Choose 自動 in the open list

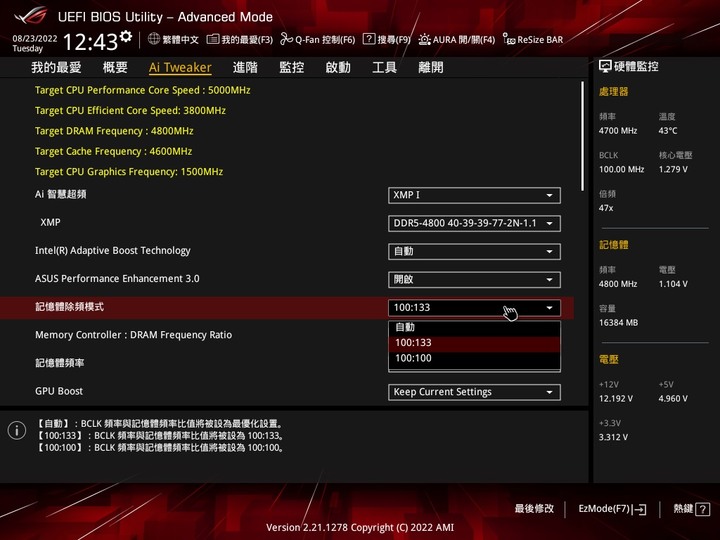[474, 327]
